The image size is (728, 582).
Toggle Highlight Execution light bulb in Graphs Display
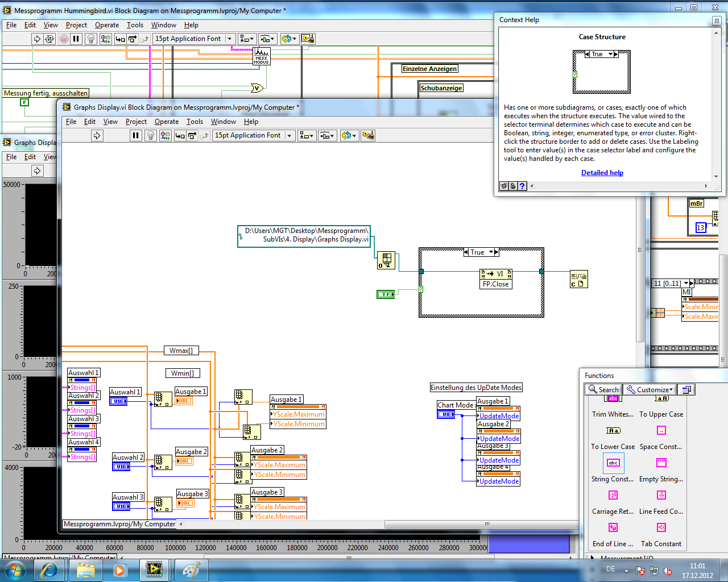150,135
